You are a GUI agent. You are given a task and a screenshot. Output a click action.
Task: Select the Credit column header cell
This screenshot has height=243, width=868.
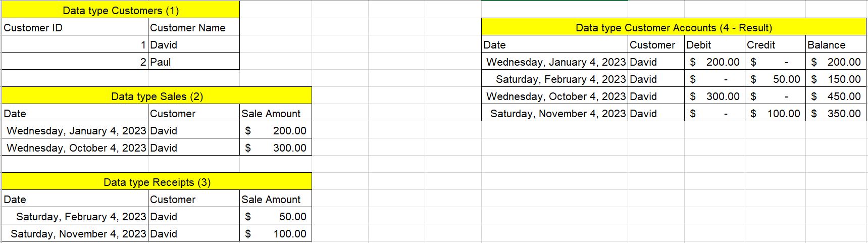pos(775,44)
